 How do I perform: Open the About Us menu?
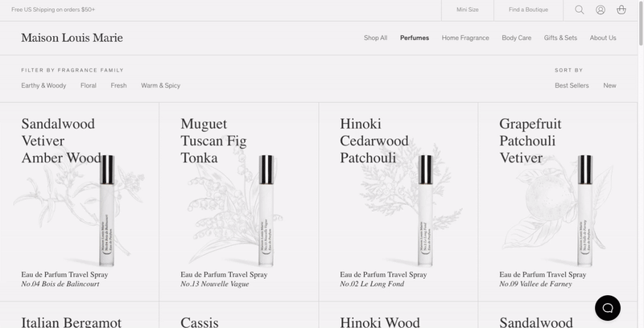pos(603,38)
